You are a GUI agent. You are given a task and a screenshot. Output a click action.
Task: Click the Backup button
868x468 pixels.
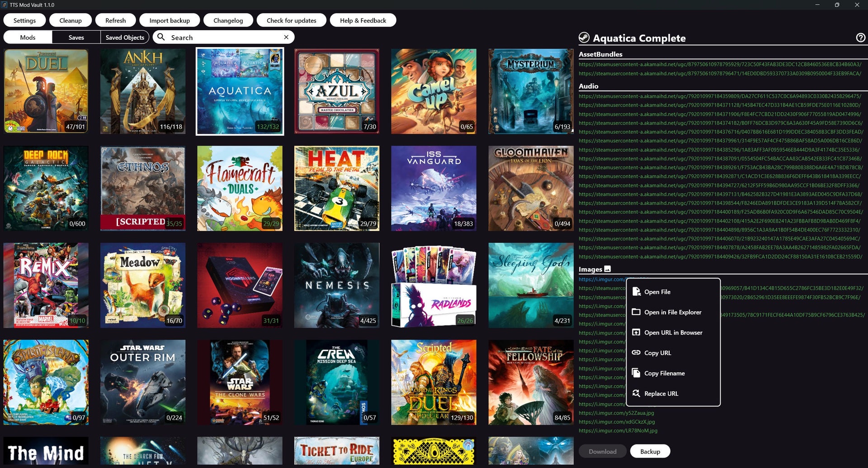(650, 451)
